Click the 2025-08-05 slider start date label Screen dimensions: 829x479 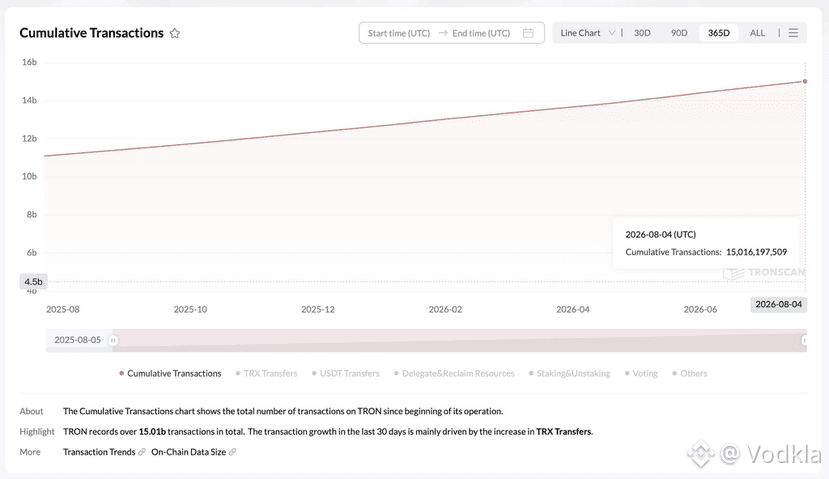click(78, 340)
